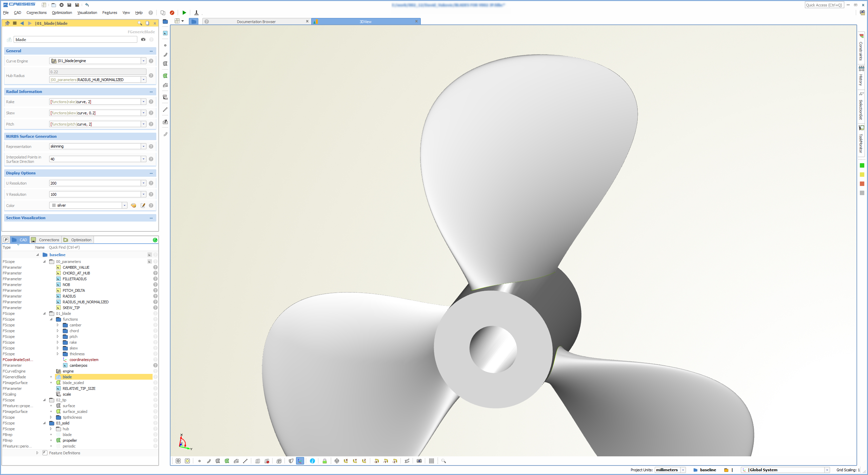The width and height of the screenshot is (868, 475).
Task: Switch to the Connections tab in tree panel
Action: click(x=46, y=240)
